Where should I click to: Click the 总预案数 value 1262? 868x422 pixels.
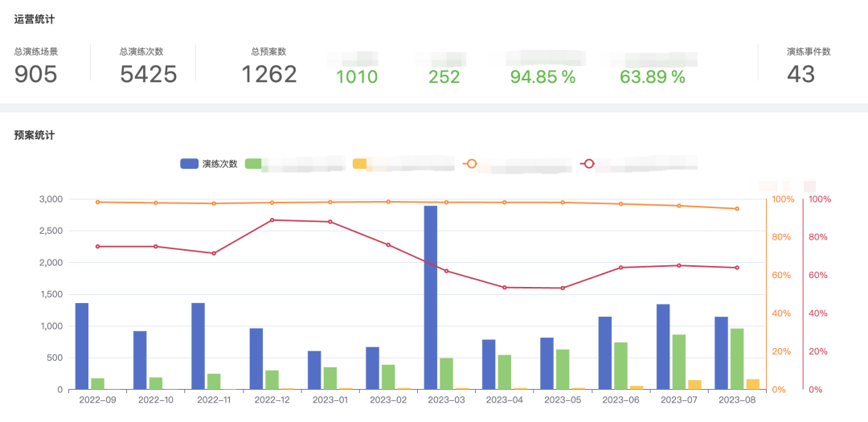point(269,74)
